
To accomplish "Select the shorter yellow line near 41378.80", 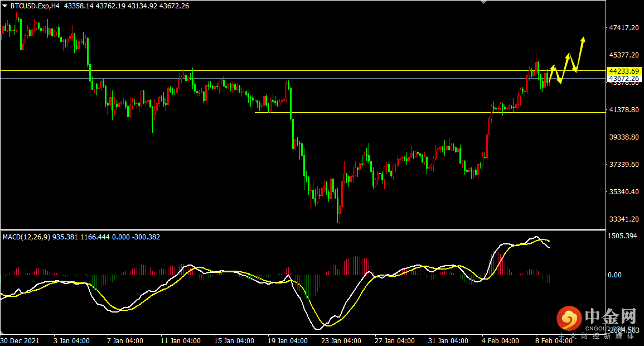I will point(430,112).
